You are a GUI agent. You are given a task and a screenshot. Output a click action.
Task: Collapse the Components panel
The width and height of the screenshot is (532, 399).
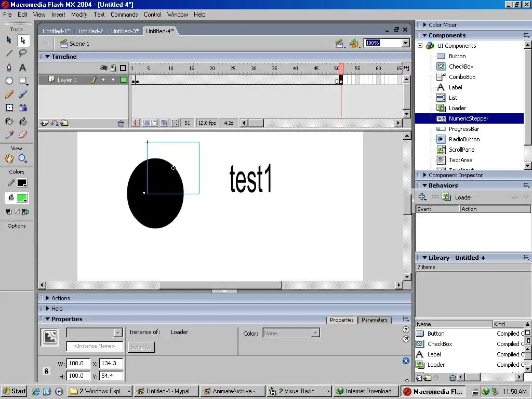point(424,35)
